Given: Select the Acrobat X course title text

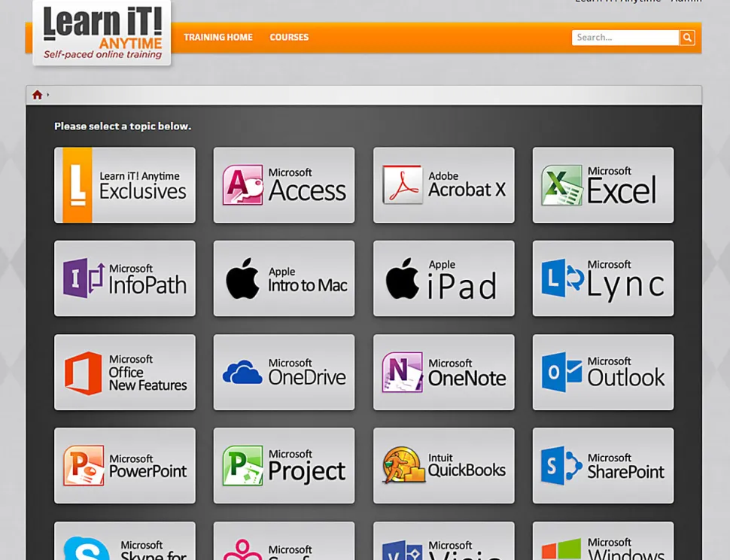Looking at the screenshot, I should 467,190.
